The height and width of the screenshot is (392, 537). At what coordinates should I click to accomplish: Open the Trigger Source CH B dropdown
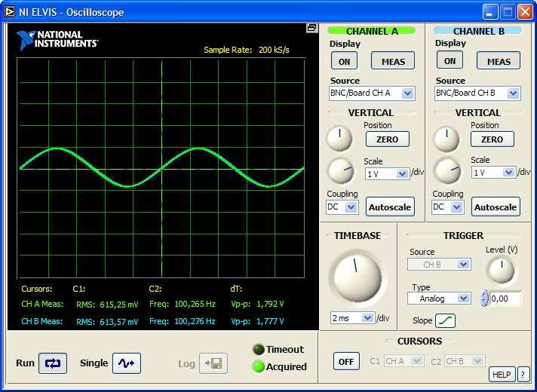pyautogui.click(x=439, y=265)
